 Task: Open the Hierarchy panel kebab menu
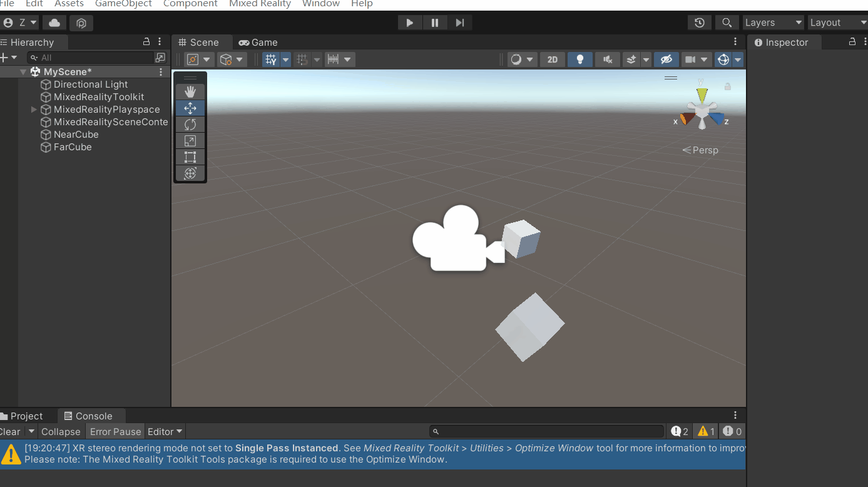(x=160, y=42)
